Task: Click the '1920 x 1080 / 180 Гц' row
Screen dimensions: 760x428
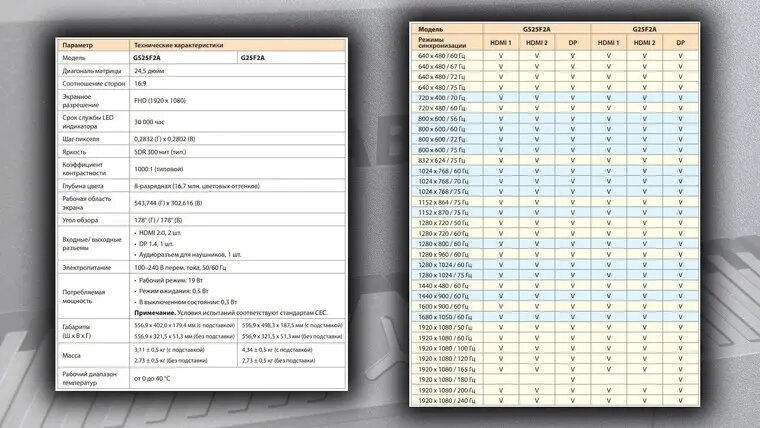Action: [x=554, y=380]
